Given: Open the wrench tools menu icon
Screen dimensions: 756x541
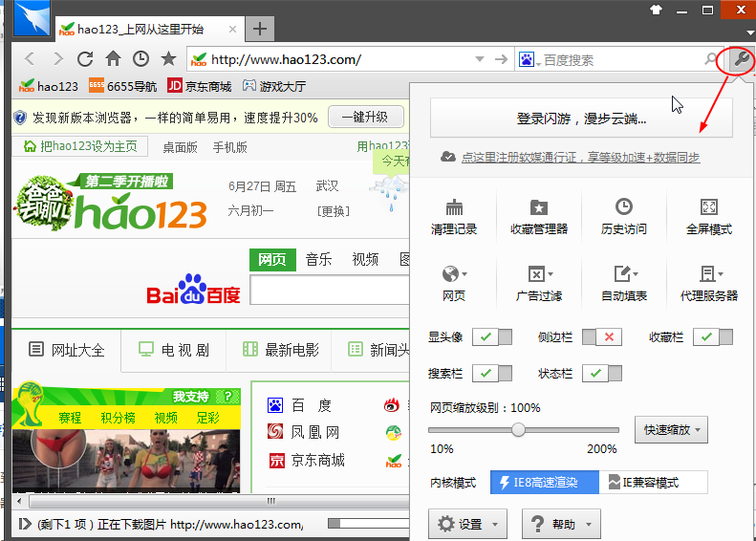Looking at the screenshot, I should (741, 60).
